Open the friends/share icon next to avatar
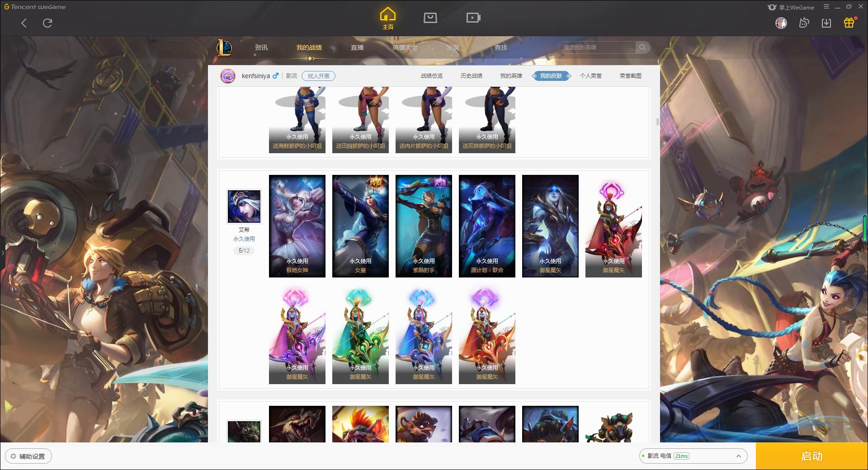Image resolution: width=868 pixels, height=470 pixels. (x=804, y=23)
